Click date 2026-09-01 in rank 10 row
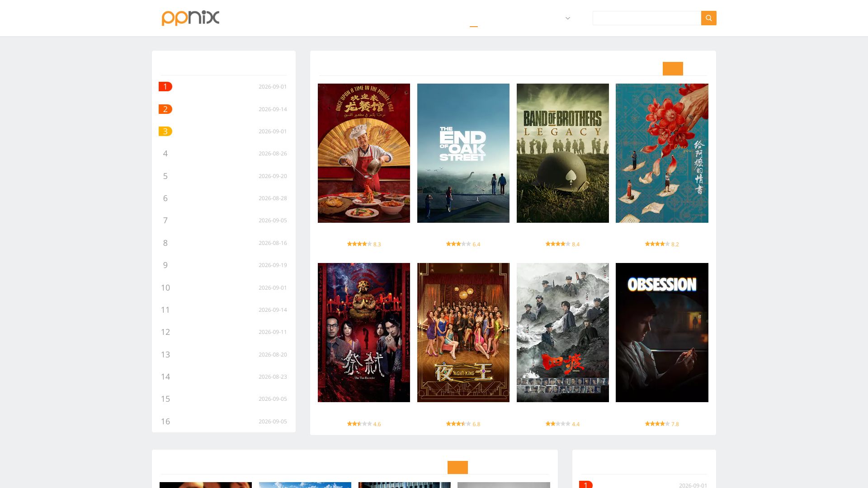 (273, 287)
